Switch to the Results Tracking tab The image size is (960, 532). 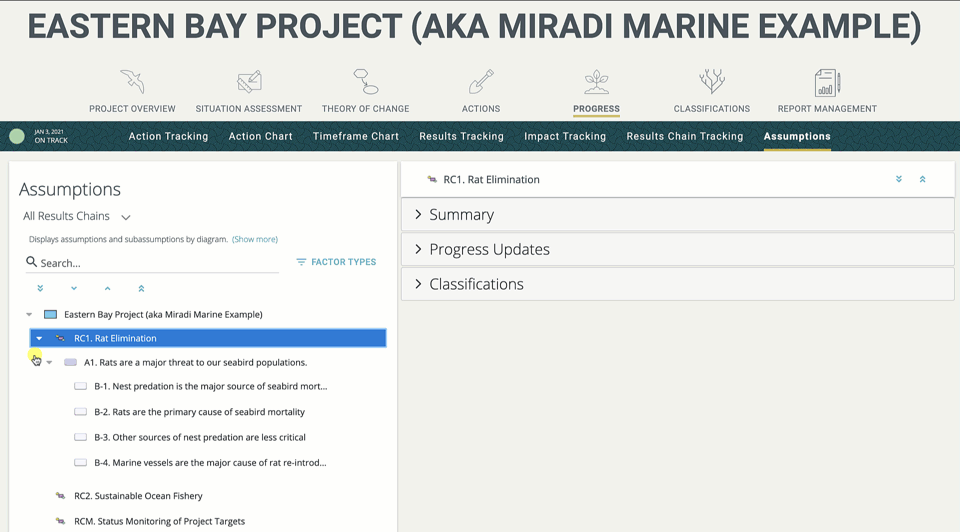pos(462,136)
